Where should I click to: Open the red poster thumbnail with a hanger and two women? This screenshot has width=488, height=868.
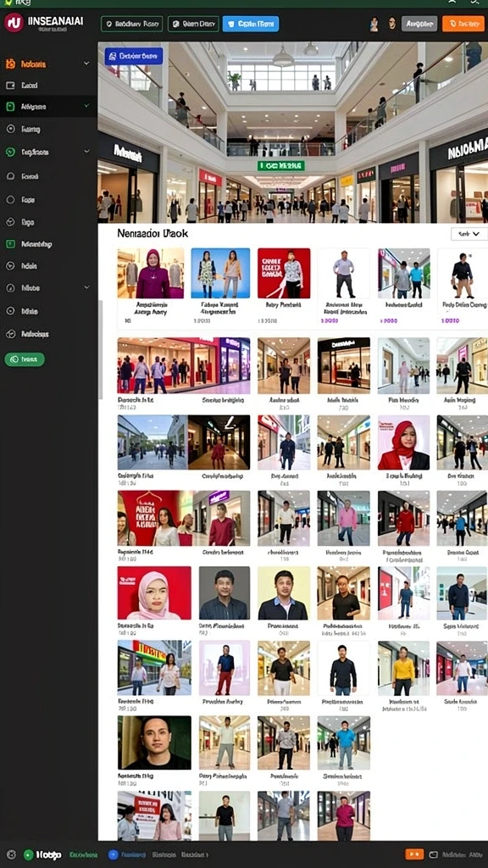coord(154,518)
